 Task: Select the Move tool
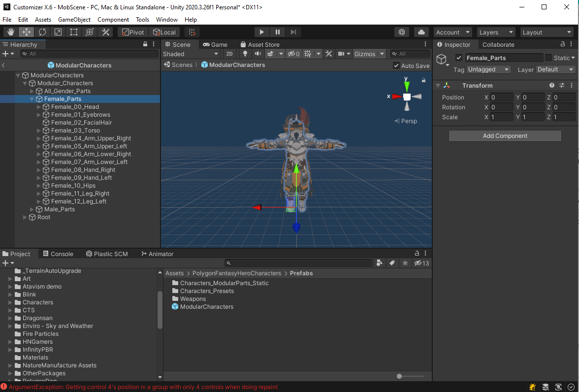pyautogui.click(x=27, y=32)
